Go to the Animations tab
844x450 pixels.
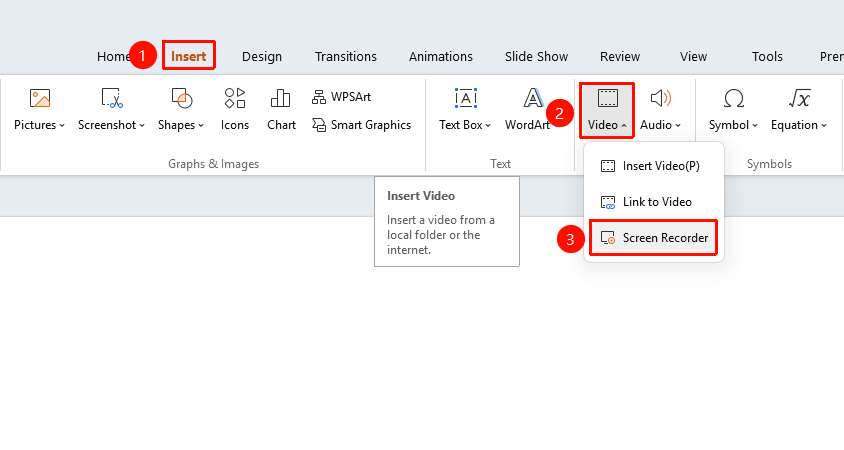pos(441,57)
